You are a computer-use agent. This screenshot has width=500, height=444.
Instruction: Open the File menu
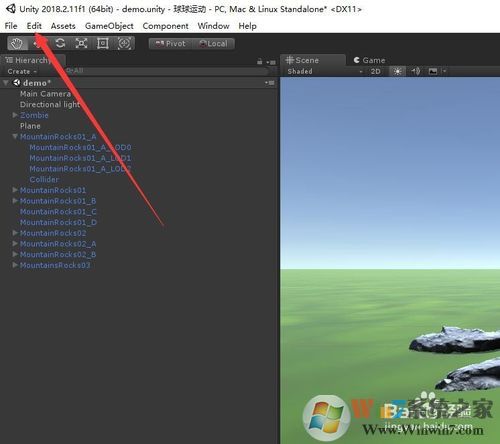click(11, 26)
